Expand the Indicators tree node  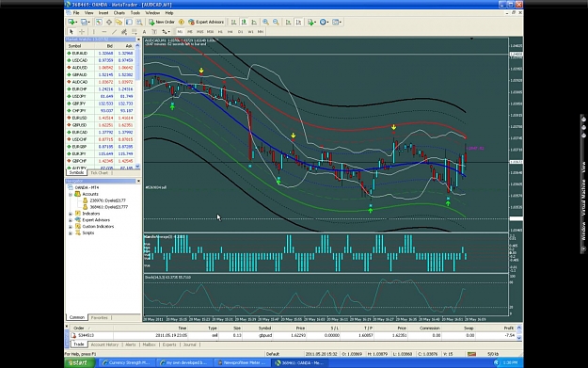pos(71,214)
